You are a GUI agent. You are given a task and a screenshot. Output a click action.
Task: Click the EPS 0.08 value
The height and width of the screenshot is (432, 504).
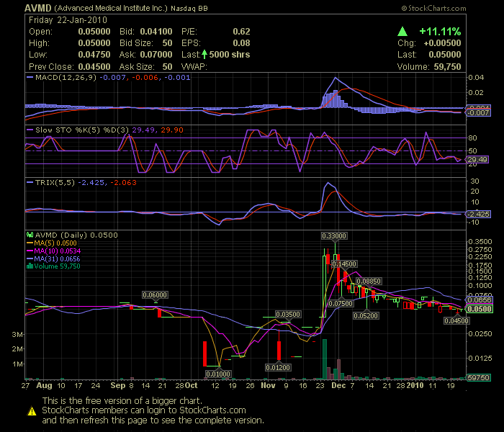(x=241, y=43)
